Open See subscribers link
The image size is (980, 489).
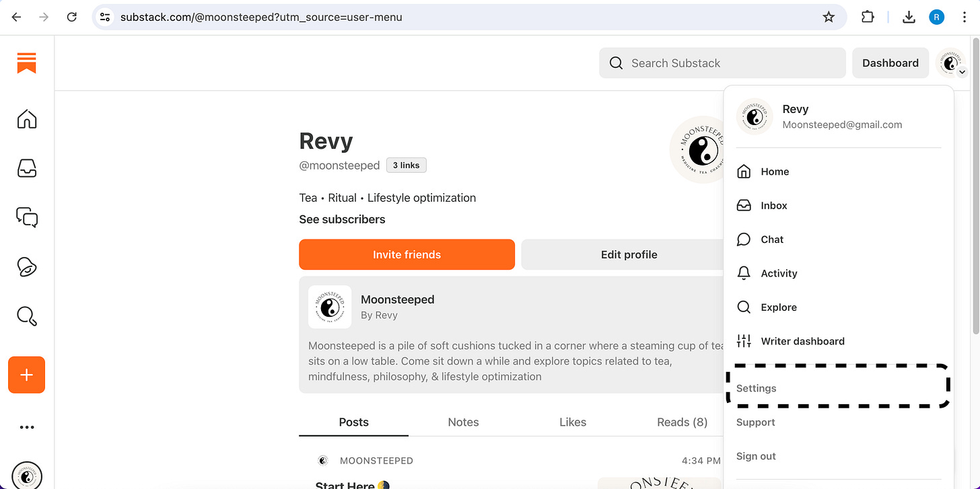pyautogui.click(x=342, y=219)
